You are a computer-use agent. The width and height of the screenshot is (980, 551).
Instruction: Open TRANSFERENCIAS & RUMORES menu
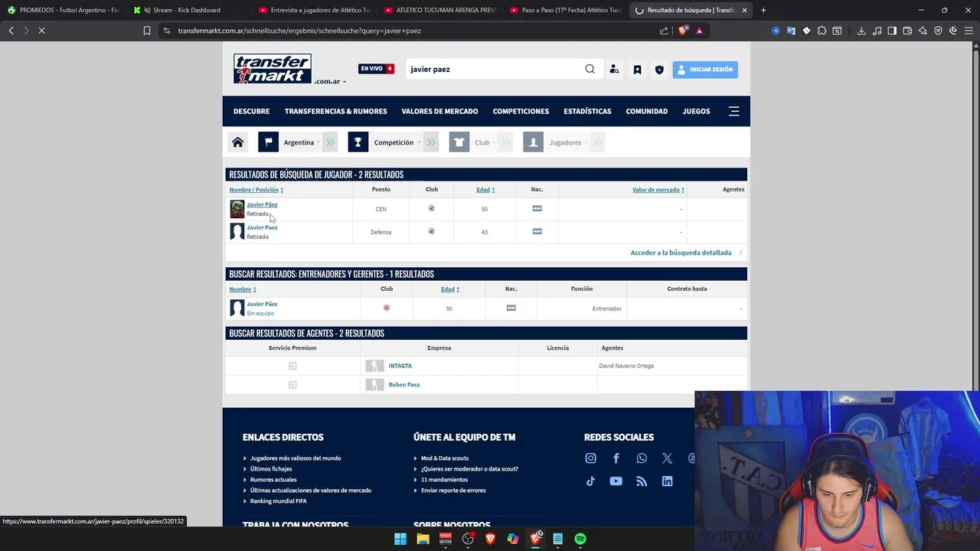[x=335, y=111]
